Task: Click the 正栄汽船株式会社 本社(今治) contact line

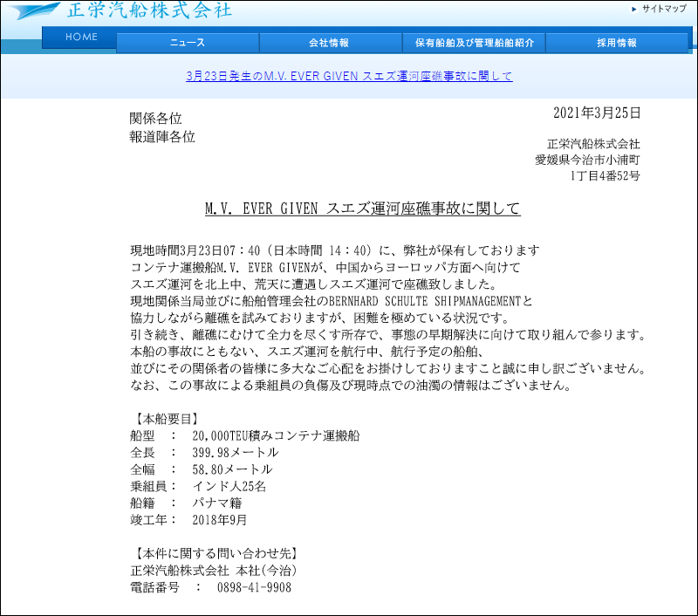Action: [x=214, y=571]
